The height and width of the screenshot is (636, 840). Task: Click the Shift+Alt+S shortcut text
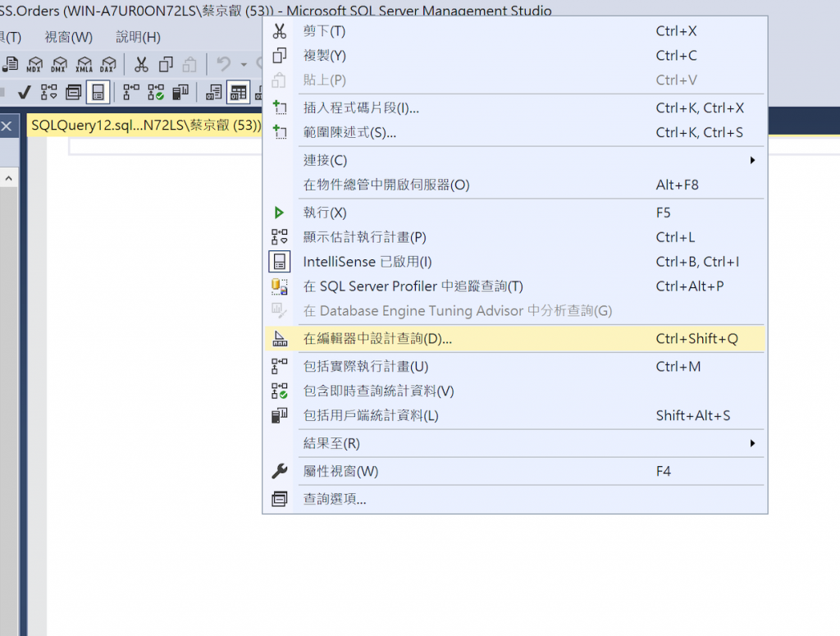point(693,416)
